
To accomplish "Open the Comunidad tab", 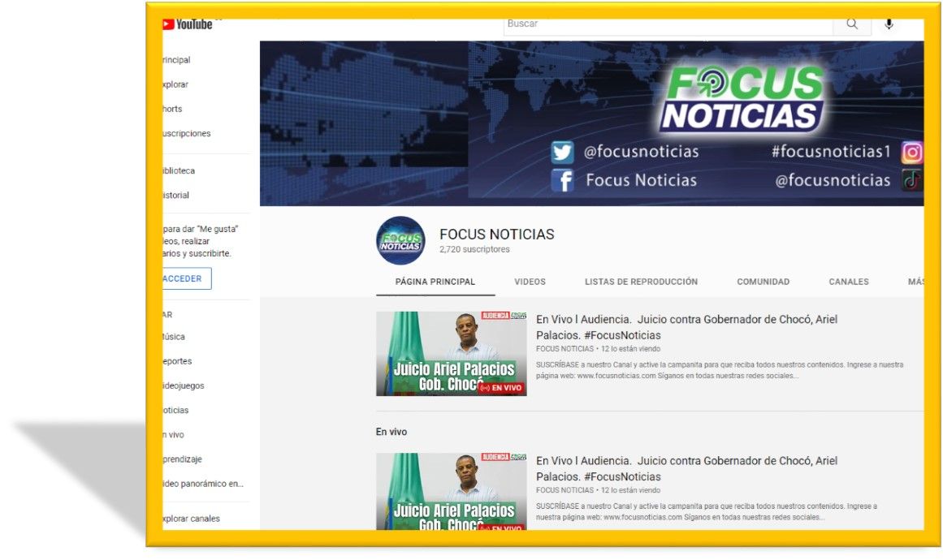I will [x=763, y=282].
